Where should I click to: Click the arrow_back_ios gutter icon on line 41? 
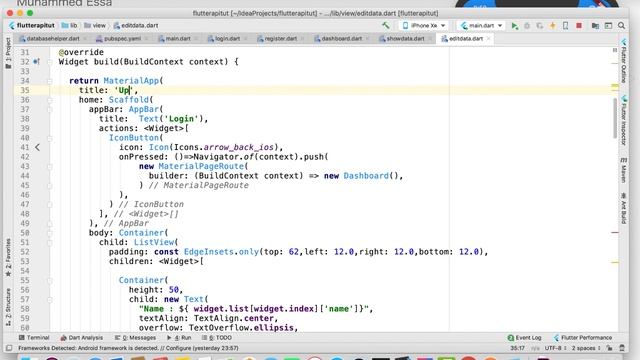pyautogui.click(x=37, y=147)
